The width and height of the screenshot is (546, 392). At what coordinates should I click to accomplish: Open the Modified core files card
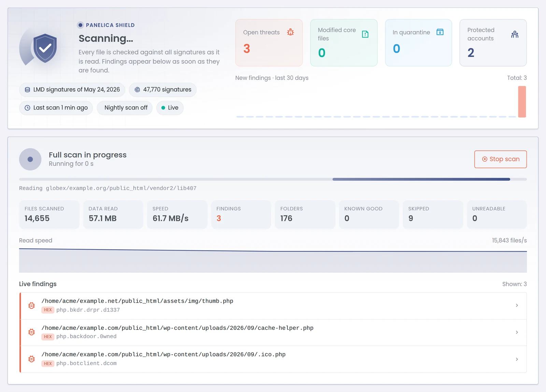[344, 43]
